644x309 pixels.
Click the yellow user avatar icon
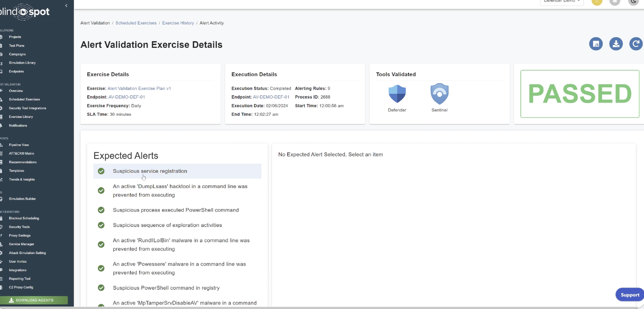[597, 2]
